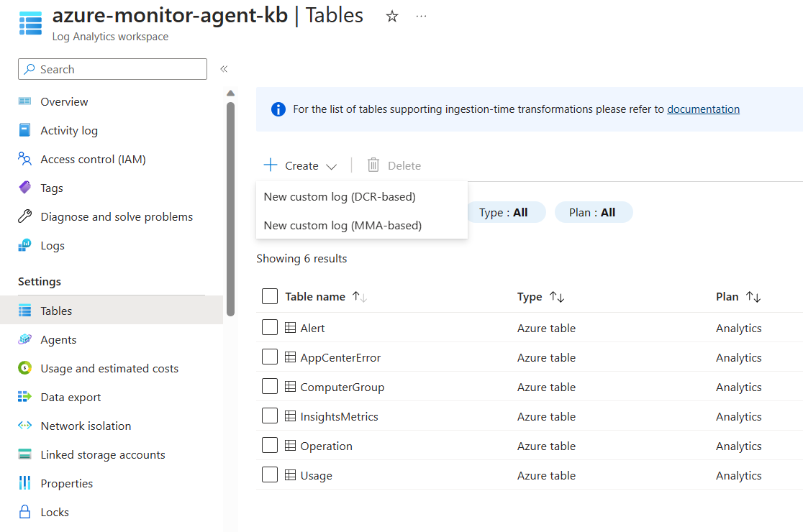Click the Usage and estimated costs icon

point(24,368)
